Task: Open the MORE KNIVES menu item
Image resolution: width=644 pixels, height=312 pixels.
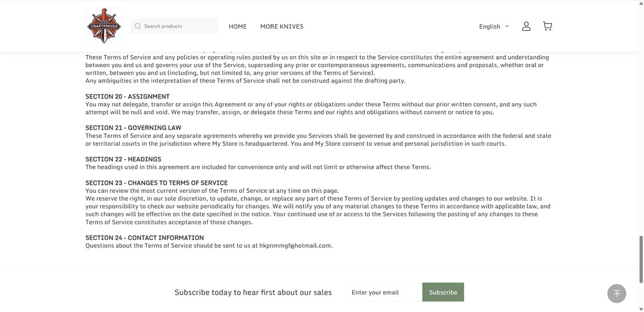Action: [281, 26]
